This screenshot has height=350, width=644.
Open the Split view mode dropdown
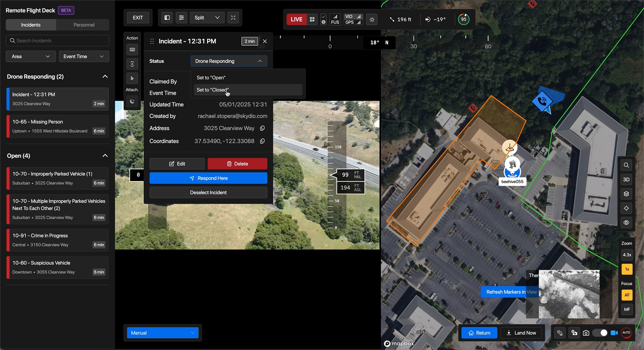click(207, 18)
